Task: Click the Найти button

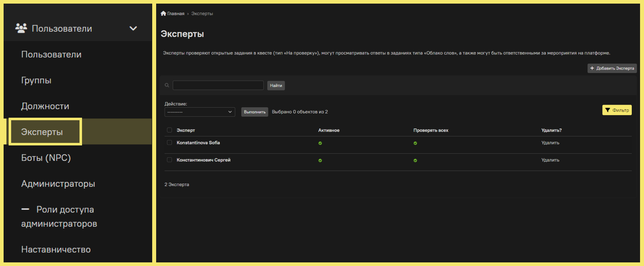Action: click(276, 85)
